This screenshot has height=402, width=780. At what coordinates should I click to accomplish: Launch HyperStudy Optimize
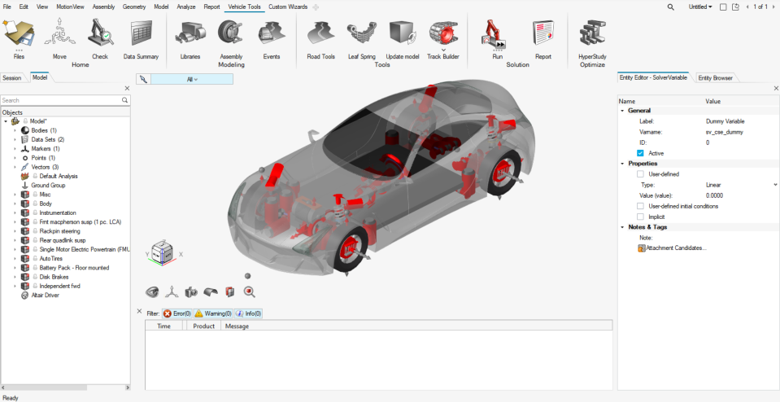[x=592, y=36]
